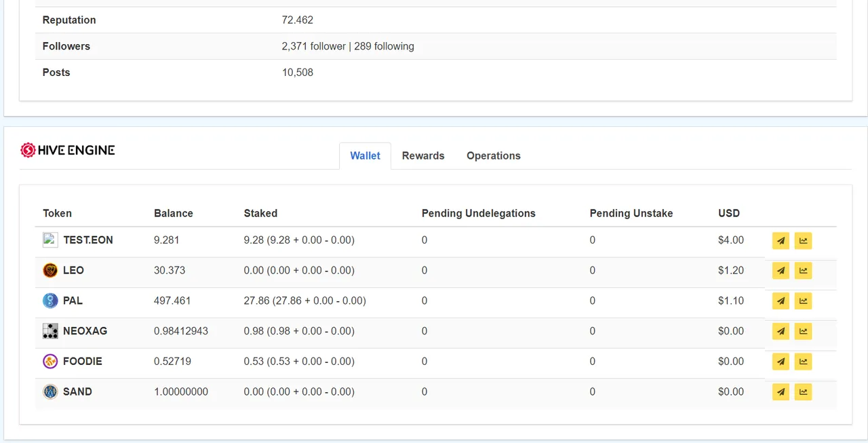The width and height of the screenshot is (868, 443).
Task: Click the followers count text
Action: [348, 46]
